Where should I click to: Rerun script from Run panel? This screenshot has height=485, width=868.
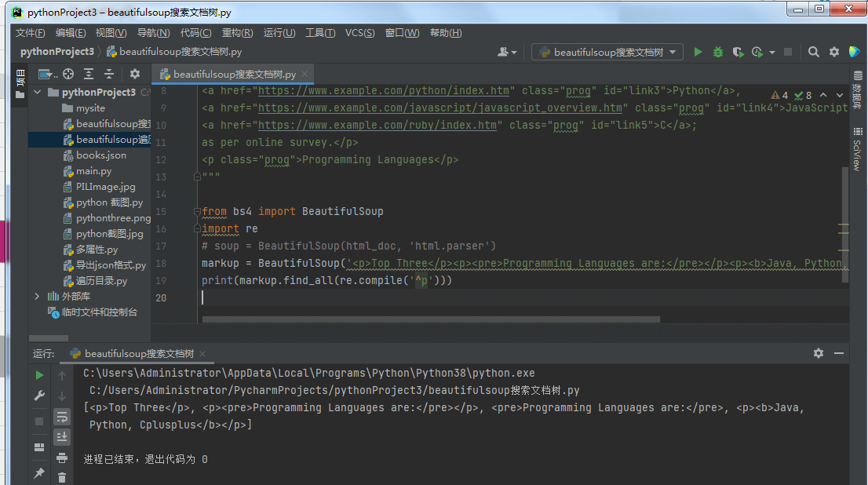[39, 375]
